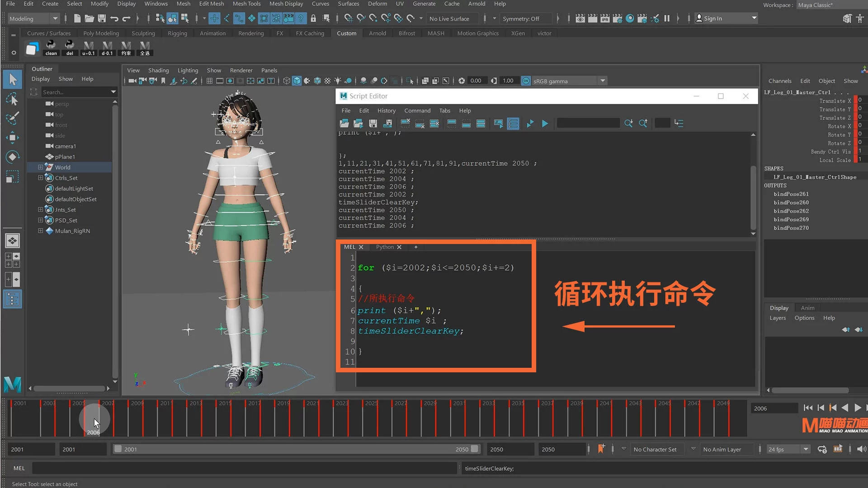Go to start of playback range
The image size is (868, 488).
pyautogui.click(x=808, y=408)
